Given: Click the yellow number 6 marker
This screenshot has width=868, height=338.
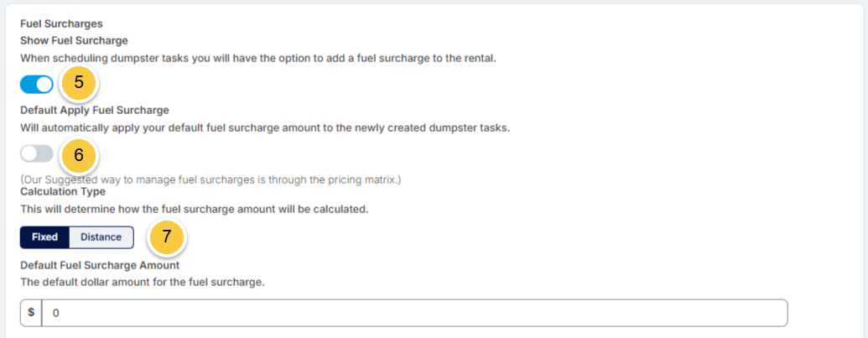Looking at the screenshot, I should click(79, 155).
